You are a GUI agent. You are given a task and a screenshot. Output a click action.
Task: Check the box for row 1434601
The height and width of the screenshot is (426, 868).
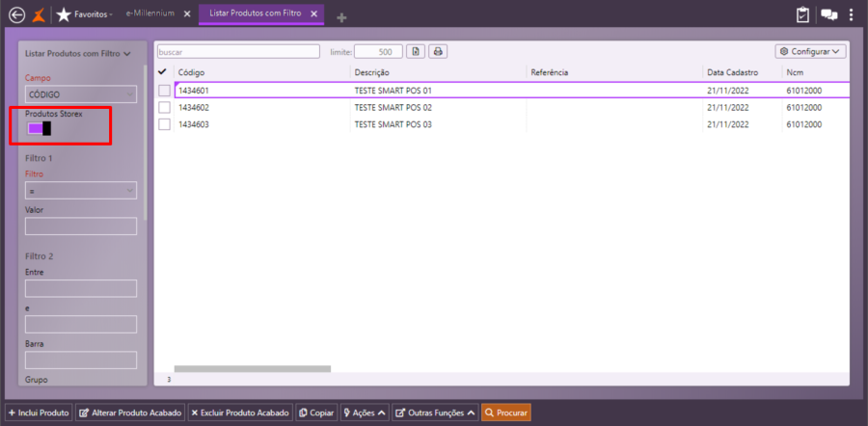click(164, 91)
